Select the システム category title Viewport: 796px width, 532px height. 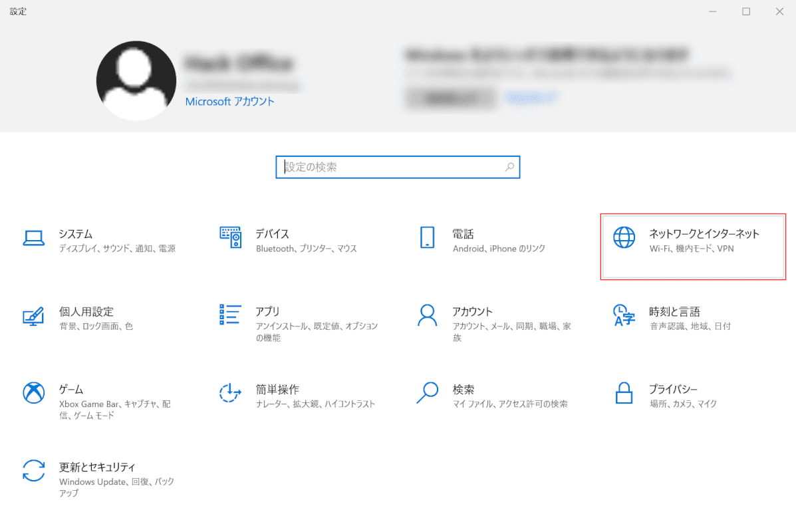pos(76,234)
